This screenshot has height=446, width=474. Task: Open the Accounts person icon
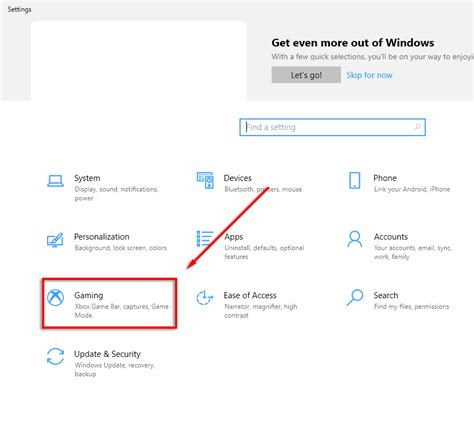pos(355,239)
